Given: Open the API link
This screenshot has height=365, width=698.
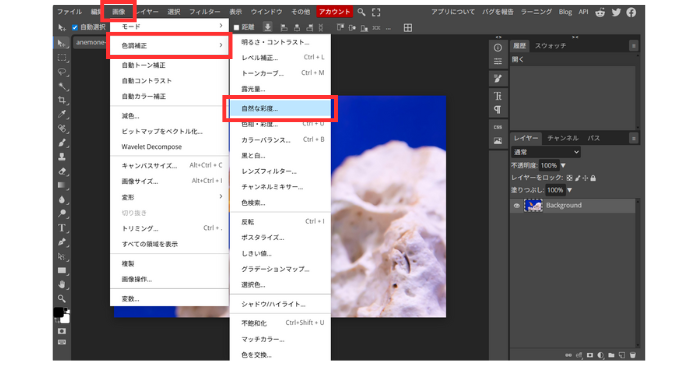Looking at the screenshot, I should 584,12.
